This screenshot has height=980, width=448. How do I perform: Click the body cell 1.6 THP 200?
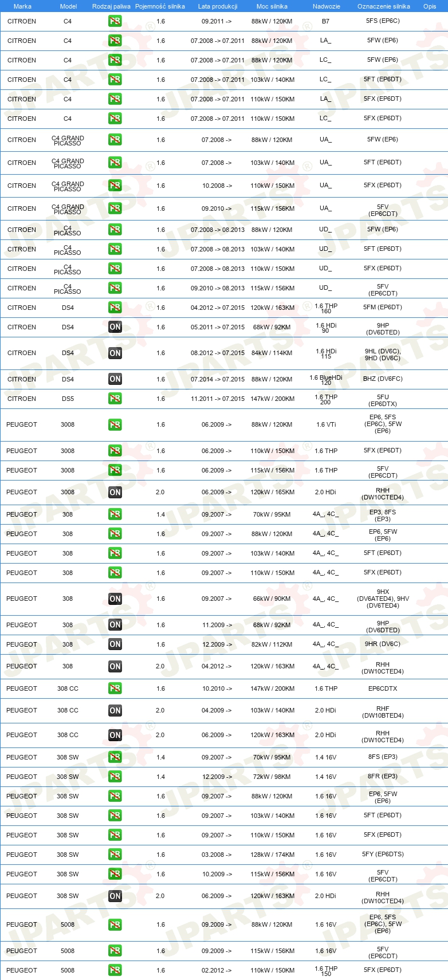pos(326,399)
